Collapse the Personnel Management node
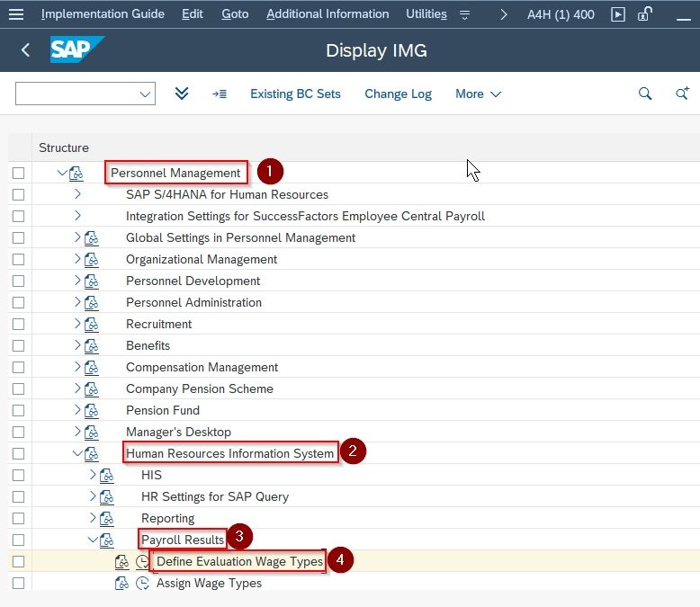This screenshot has width=700, height=607. pyautogui.click(x=62, y=173)
